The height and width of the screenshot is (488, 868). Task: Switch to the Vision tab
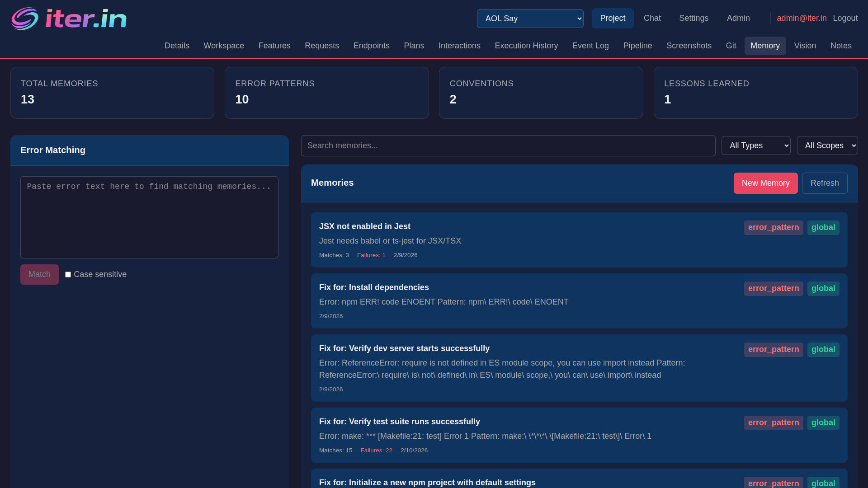pos(805,46)
